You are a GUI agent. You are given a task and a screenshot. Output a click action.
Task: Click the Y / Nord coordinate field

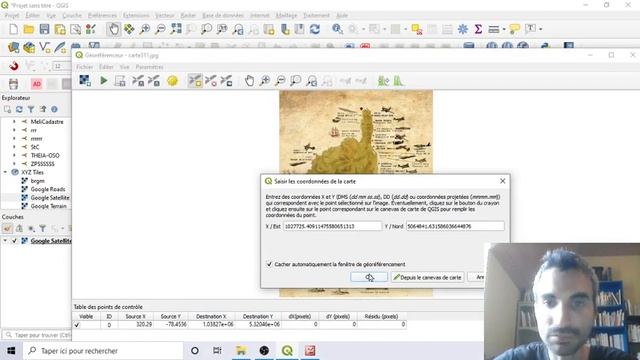click(x=455, y=226)
